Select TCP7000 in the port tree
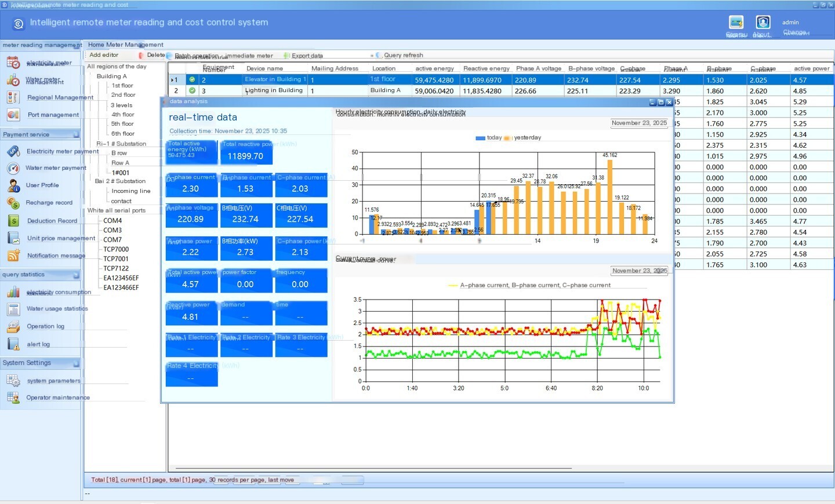835x504 pixels. (x=116, y=250)
